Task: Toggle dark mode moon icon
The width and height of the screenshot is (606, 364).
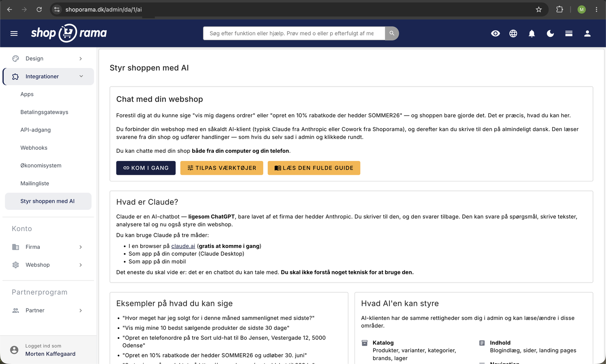Action: pyautogui.click(x=551, y=33)
